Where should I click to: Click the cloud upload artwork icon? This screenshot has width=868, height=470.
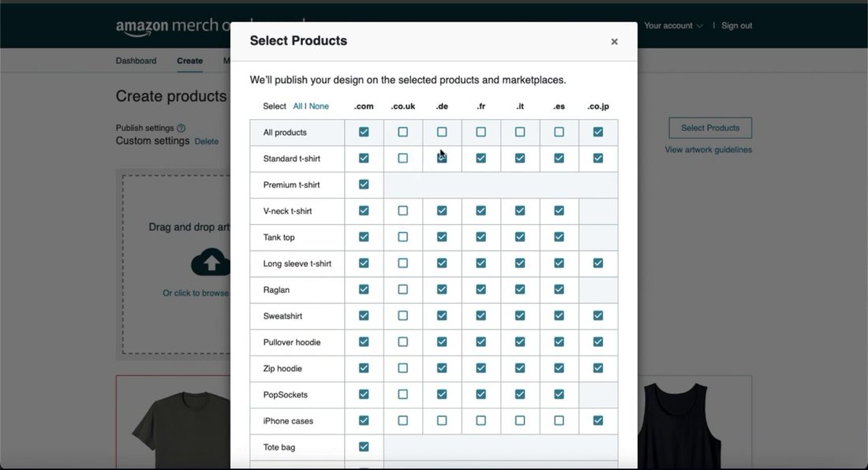pos(211,262)
